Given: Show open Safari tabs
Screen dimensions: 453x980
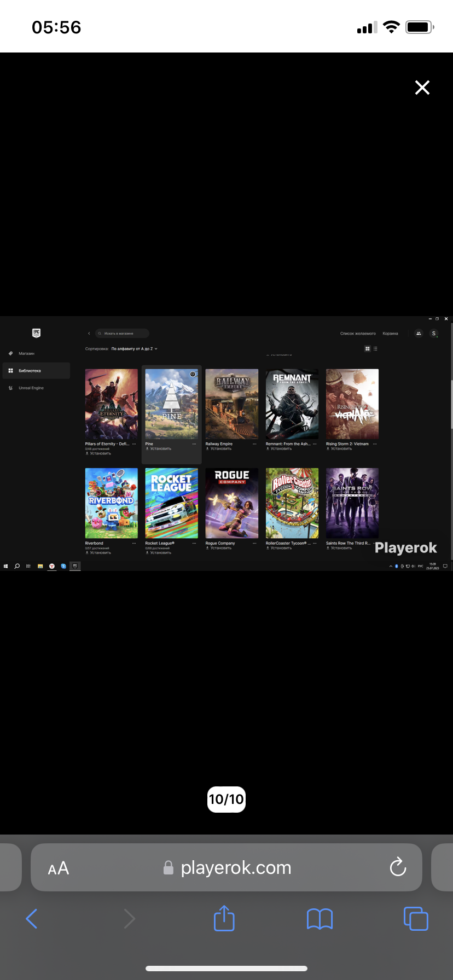Looking at the screenshot, I should [416, 918].
